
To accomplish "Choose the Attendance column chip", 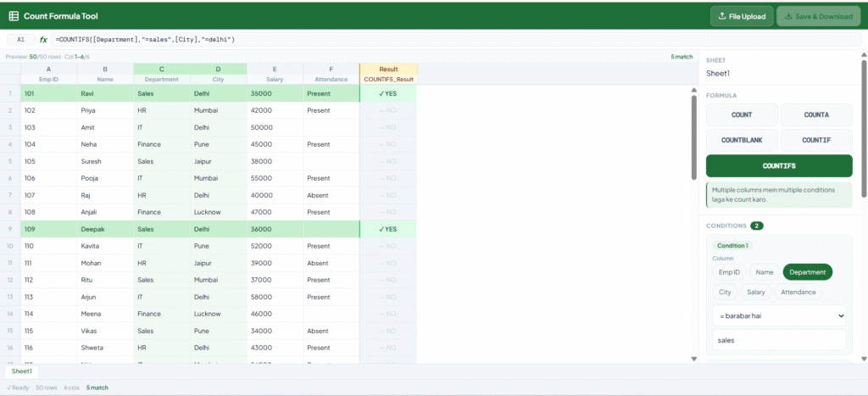I will point(798,292).
